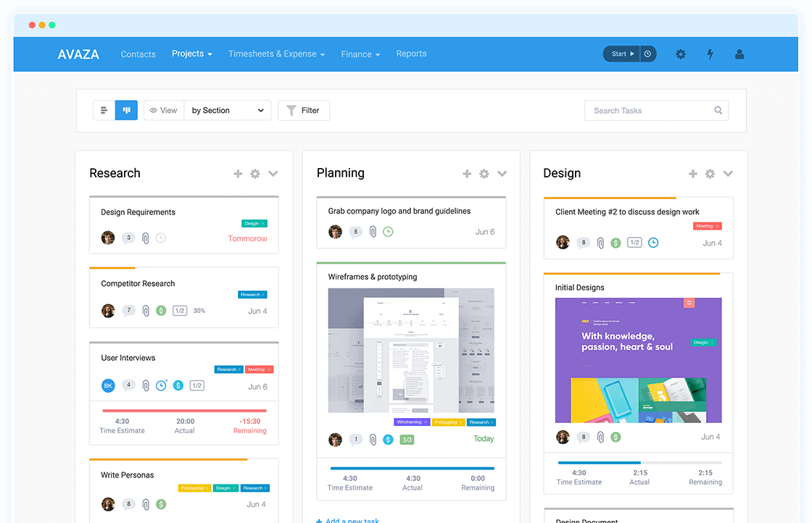This screenshot has height=523, width=812.
Task: Click the dollar billing icon on Competitor Research
Action: [160, 310]
